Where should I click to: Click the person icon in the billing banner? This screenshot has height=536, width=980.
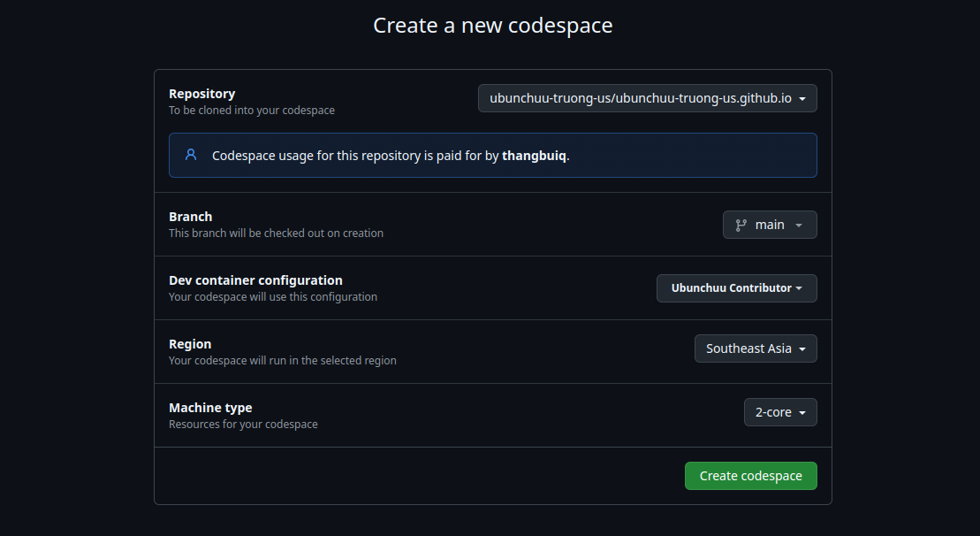point(189,155)
